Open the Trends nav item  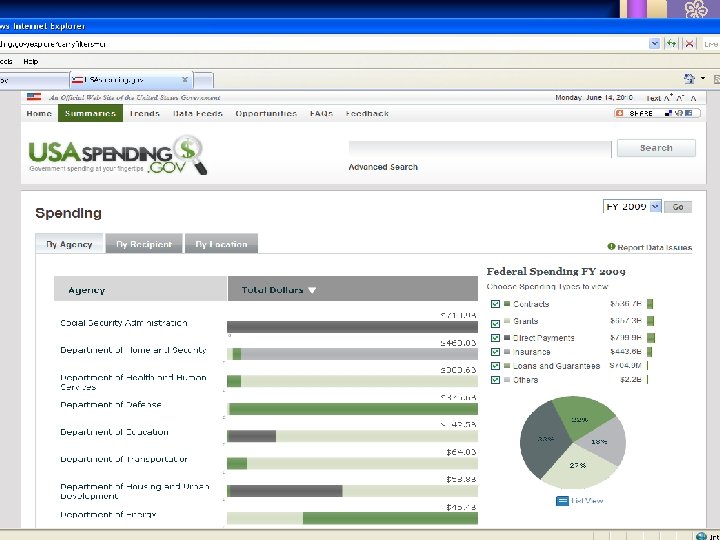pyautogui.click(x=145, y=113)
